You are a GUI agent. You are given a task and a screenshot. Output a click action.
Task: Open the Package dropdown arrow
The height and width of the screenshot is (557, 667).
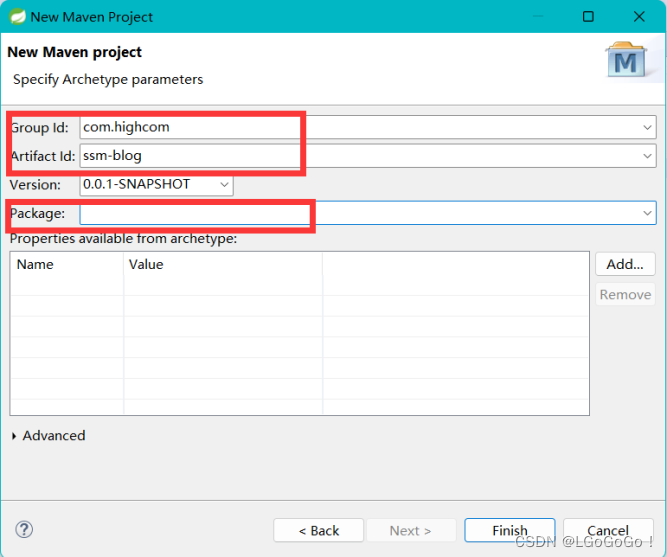coord(647,213)
